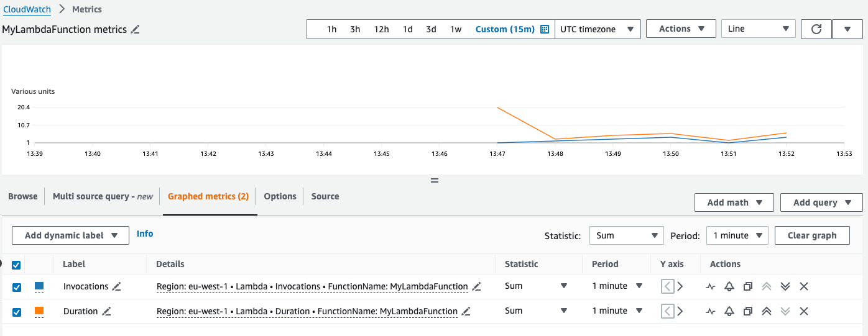Sort by the Label column header

pos(74,264)
